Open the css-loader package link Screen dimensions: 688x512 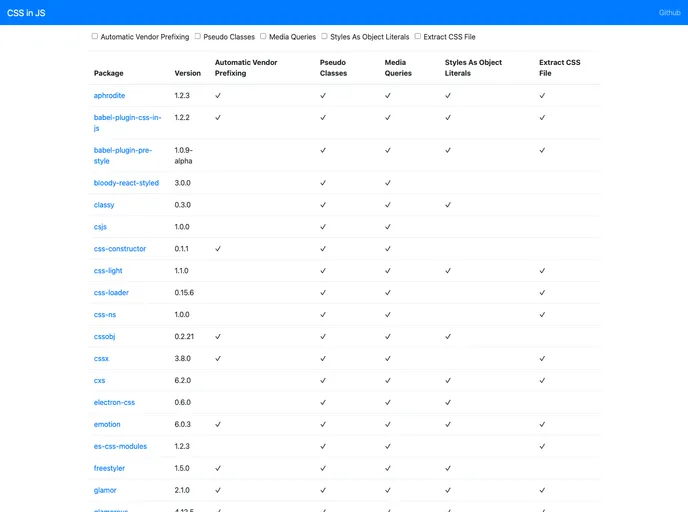(111, 293)
